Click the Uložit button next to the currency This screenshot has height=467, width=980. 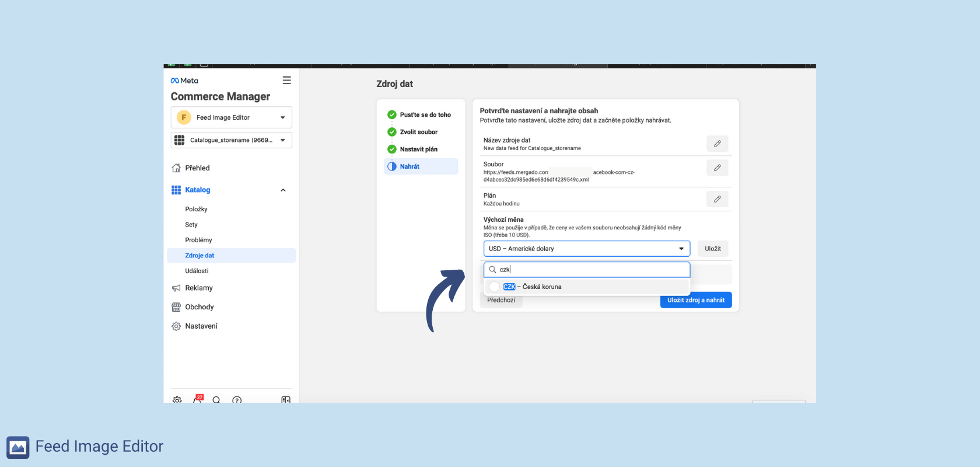pos(713,249)
